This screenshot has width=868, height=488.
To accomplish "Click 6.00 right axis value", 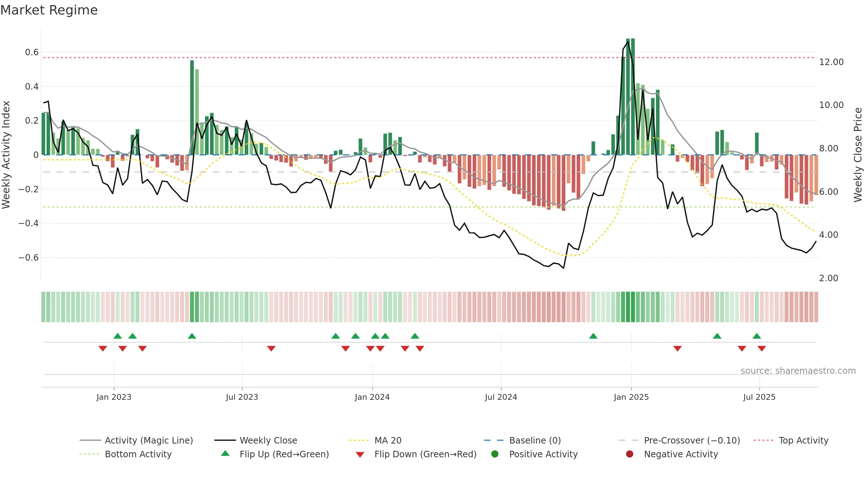I will click(829, 192).
